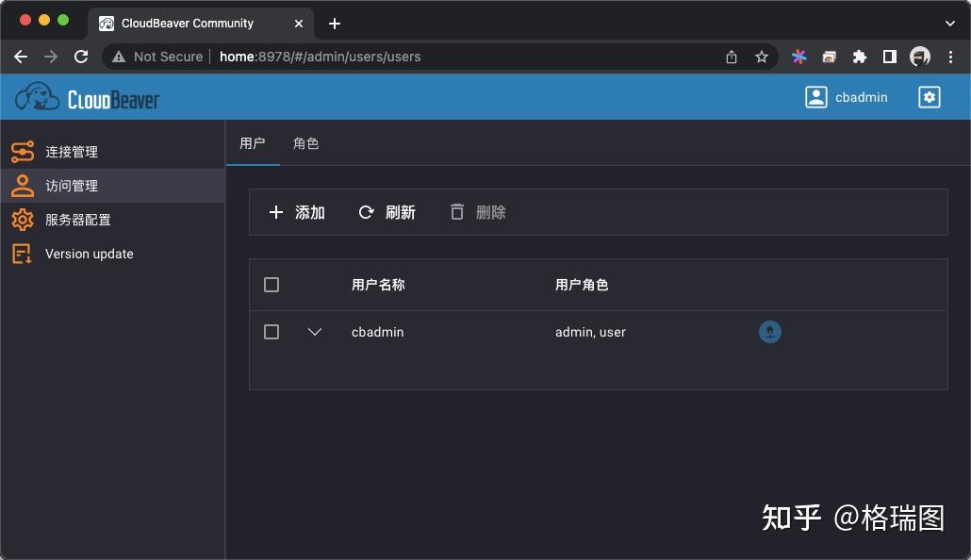Open 连接管理 in the sidebar
The height and width of the screenshot is (560, 971).
[x=112, y=152]
